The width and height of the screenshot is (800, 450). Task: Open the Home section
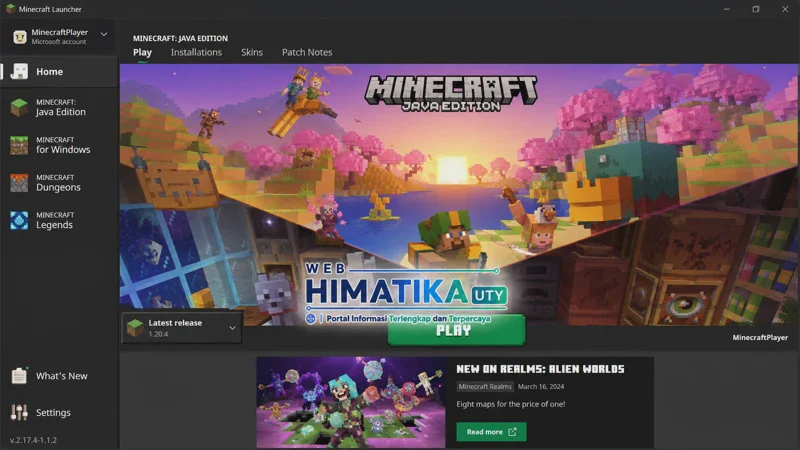tap(59, 71)
